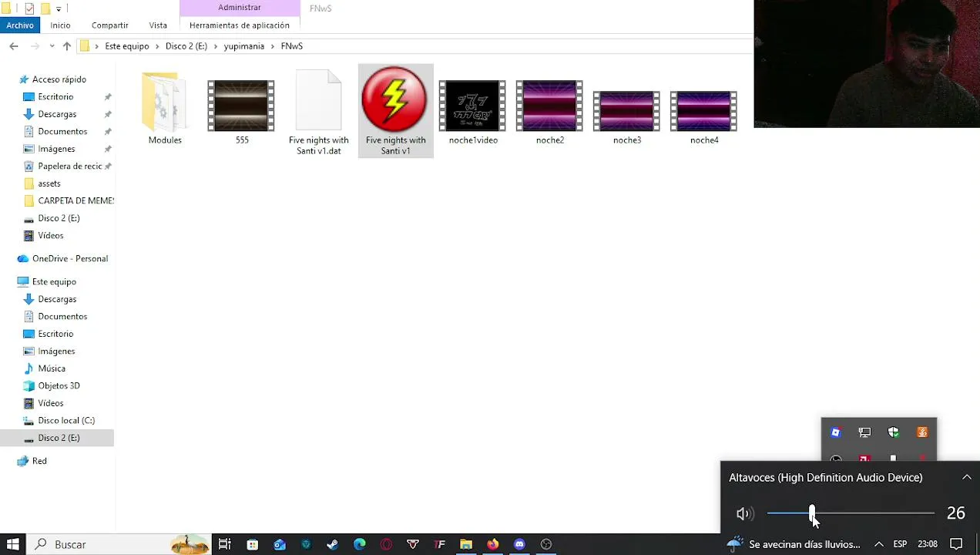Viewport: 980px width, 555px height.
Task: Open the notification center icon
Action: (956, 544)
